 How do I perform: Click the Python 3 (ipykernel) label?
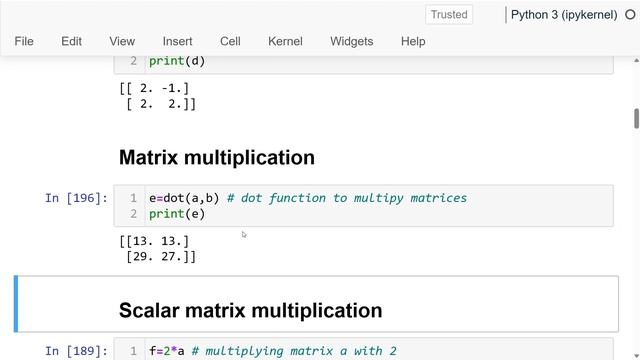coord(564,15)
